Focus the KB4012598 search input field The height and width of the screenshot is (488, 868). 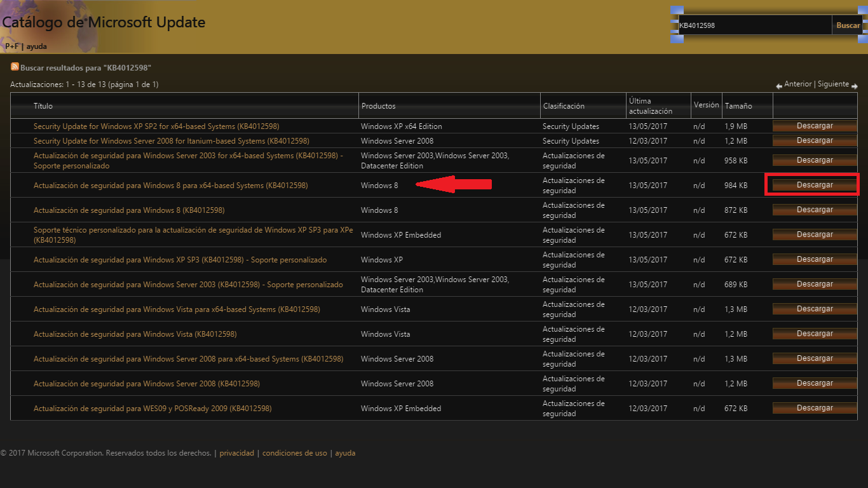(x=754, y=25)
